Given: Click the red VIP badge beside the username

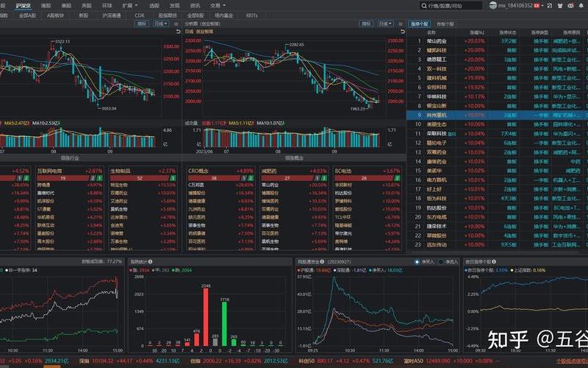Looking at the screenshot, I should pos(537,6).
